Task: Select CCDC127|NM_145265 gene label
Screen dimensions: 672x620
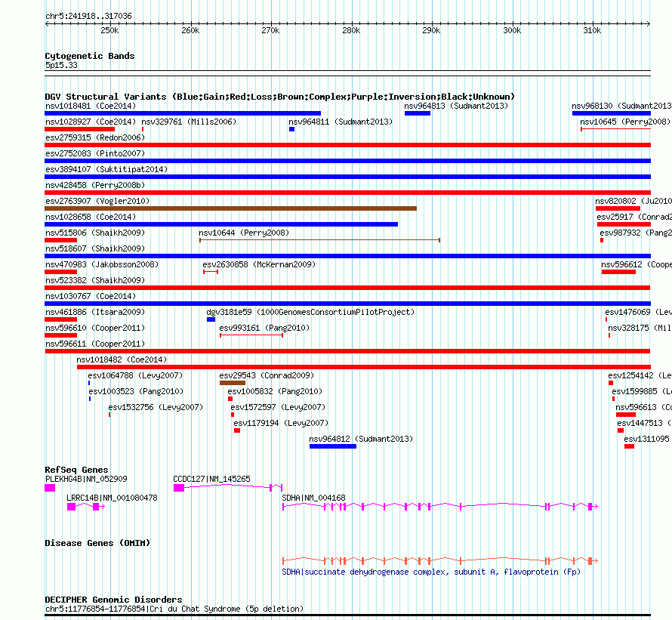Action: click(211, 479)
